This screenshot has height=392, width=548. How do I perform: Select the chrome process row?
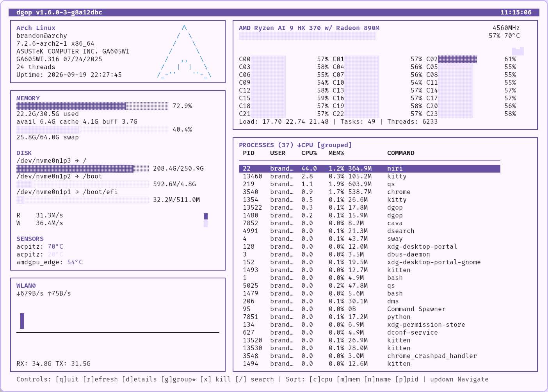click(370, 192)
